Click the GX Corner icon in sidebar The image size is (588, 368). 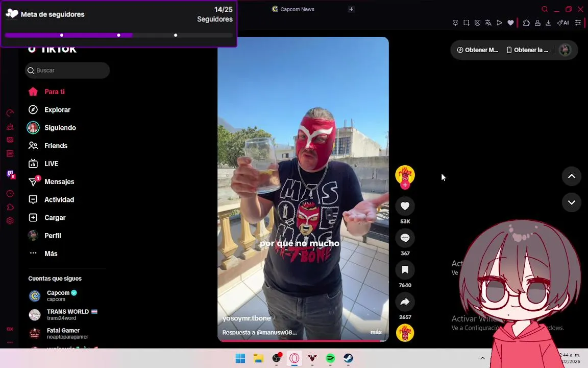10,329
